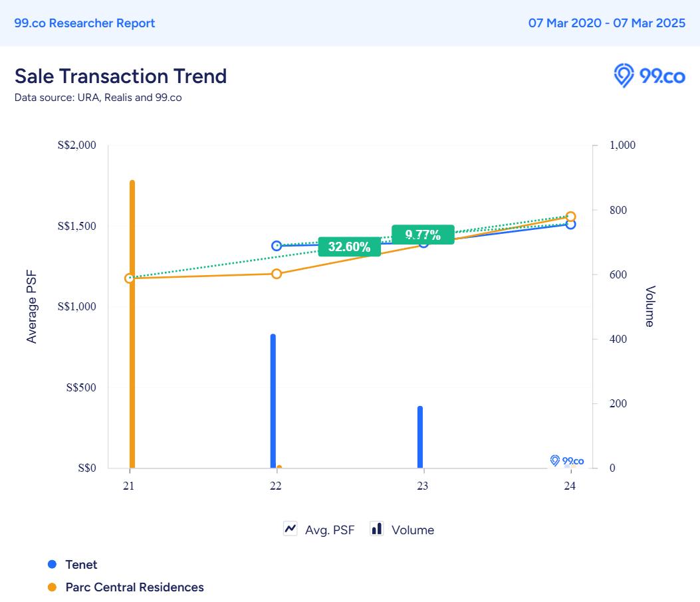Screen dimensions: 700x602
Task: Toggle the Volume legend label
Action: pyautogui.click(x=413, y=530)
